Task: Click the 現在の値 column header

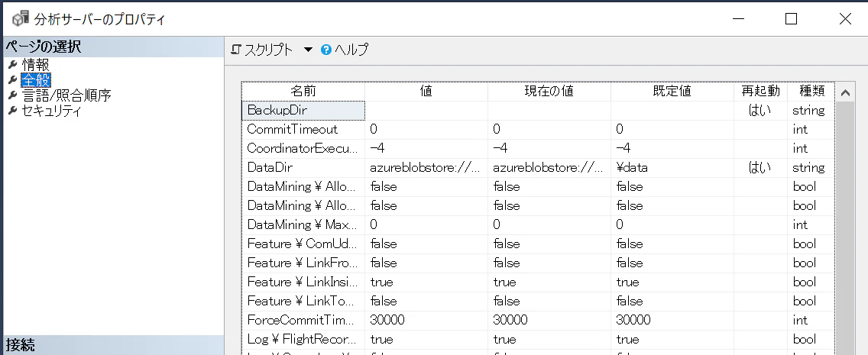Action: click(549, 92)
